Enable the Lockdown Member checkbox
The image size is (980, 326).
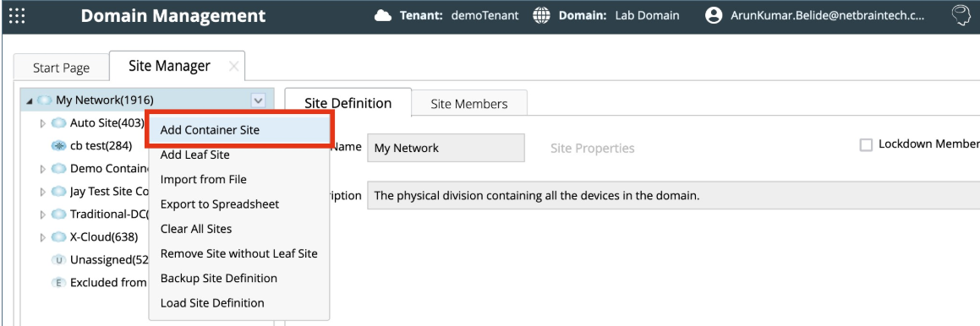pos(866,145)
